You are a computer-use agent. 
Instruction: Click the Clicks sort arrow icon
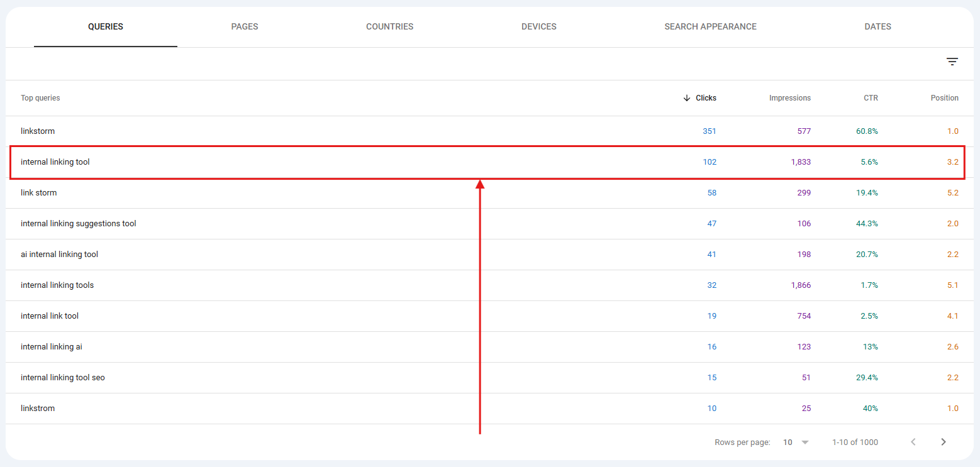coord(687,98)
